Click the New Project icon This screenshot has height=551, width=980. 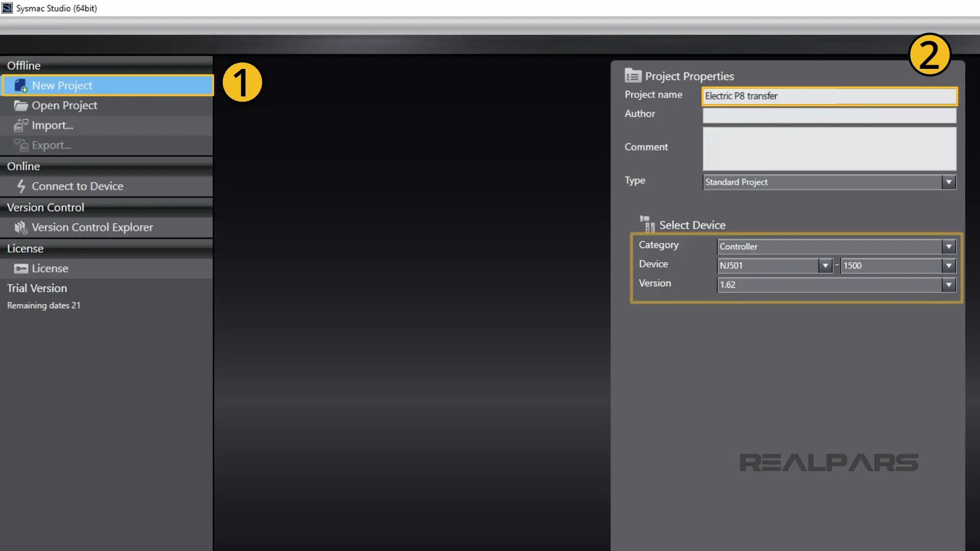point(20,86)
